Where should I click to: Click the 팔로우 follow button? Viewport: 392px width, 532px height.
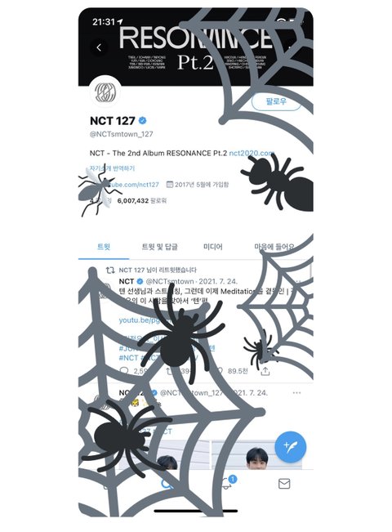pyautogui.click(x=276, y=101)
